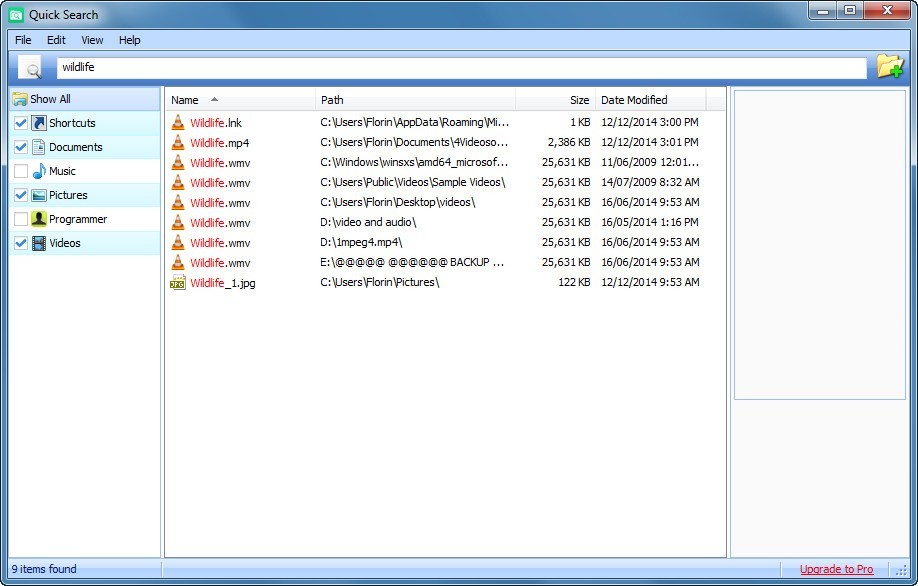Click the Shortcuts arrow icon in sidebar
The image size is (918, 586).
(37, 122)
